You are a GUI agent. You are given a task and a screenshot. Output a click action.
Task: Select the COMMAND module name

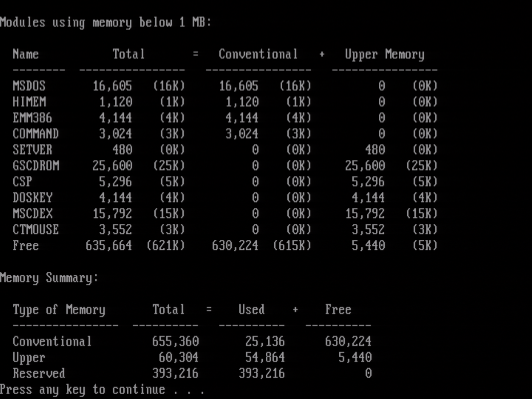pyautogui.click(x=36, y=134)
